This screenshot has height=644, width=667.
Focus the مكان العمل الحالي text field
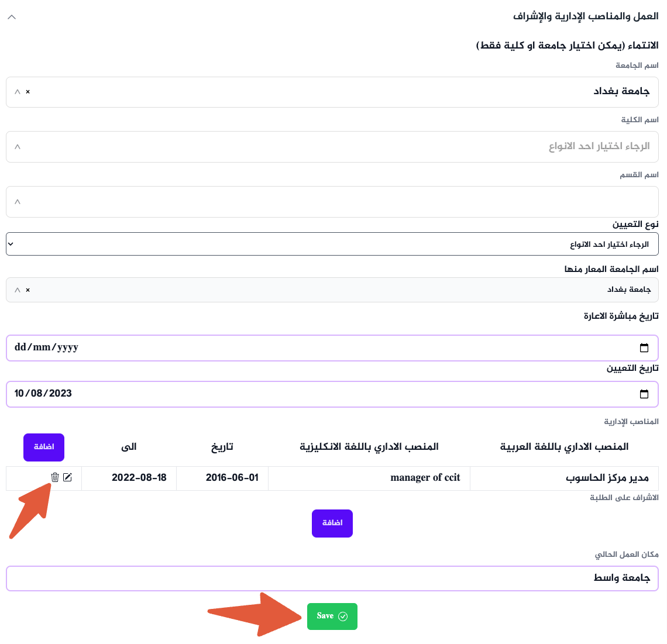pos(332,578)
